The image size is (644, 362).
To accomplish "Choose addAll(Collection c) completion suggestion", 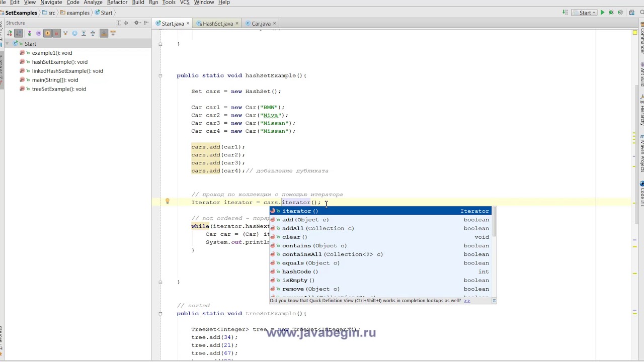I will (380, 228).
